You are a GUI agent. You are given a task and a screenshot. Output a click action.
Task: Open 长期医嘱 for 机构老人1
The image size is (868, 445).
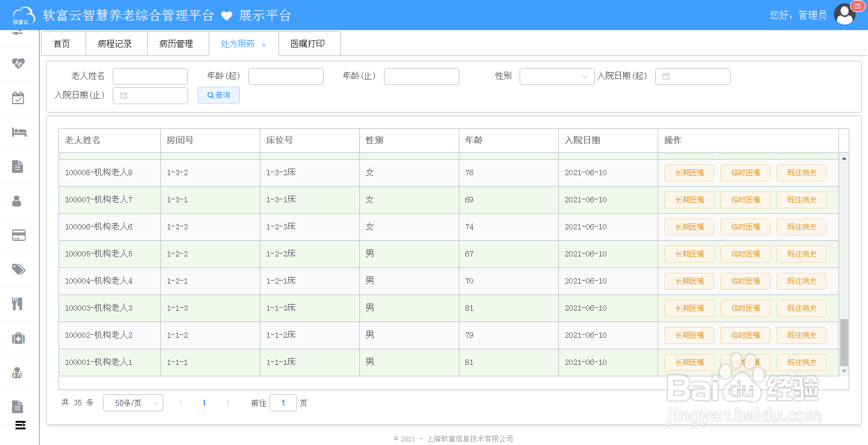689,363
